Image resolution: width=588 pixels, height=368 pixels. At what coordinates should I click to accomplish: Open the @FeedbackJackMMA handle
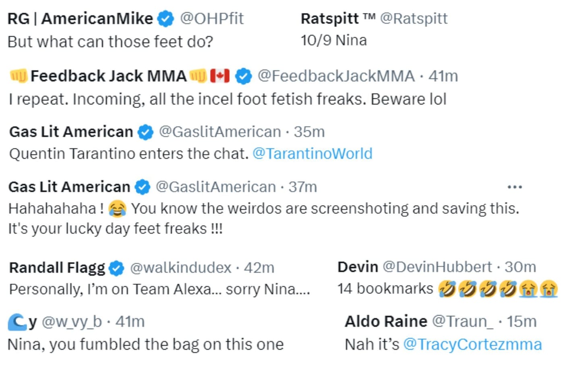click(x=336, y=76)
